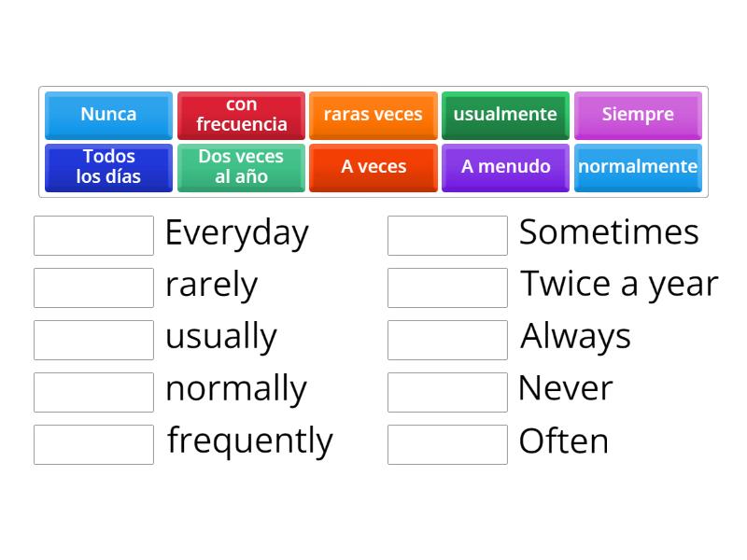Click the "Todos los días" tile

pos(108,167)
